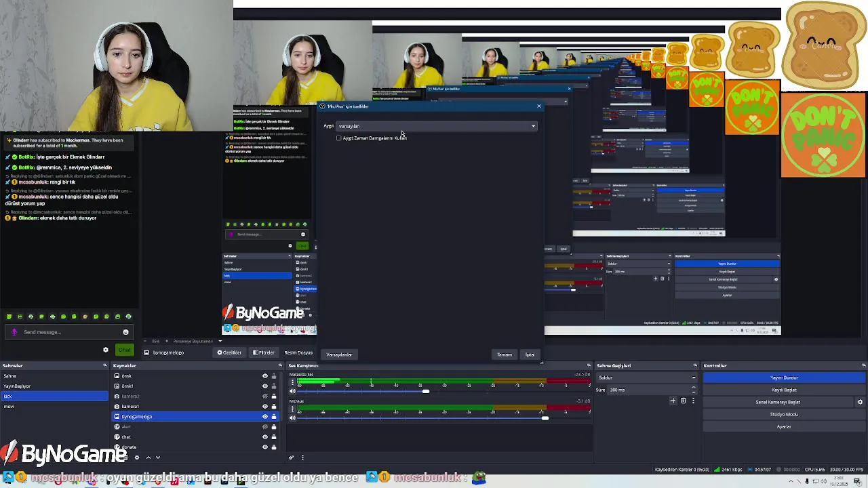Image resolution: width=868 pixels, height=488 pixels.
Task: Click Varsayılanlar in Mic/Aux properties dialog
Action: [339, 354]
